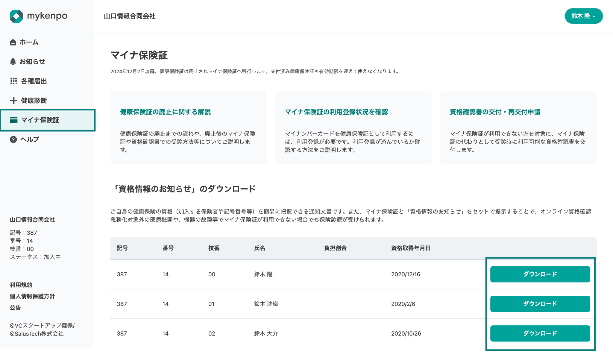Click the 山口情報合同会社 header title
This screenshot has height=364, width=613.
(130, 16)
